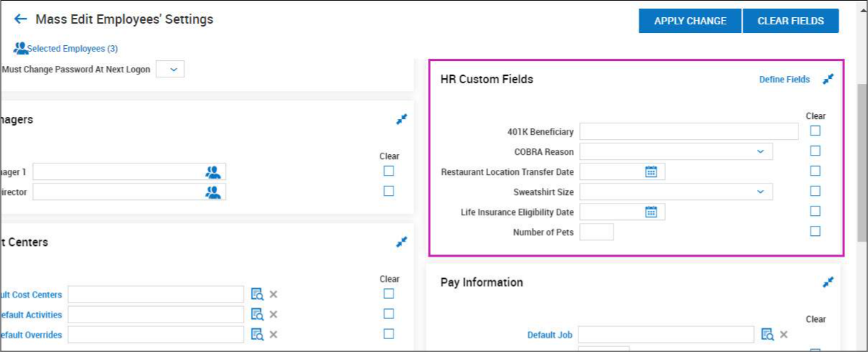
Task: Open the COBRA Reason dropdown
Action: click(x=676, y=151)
